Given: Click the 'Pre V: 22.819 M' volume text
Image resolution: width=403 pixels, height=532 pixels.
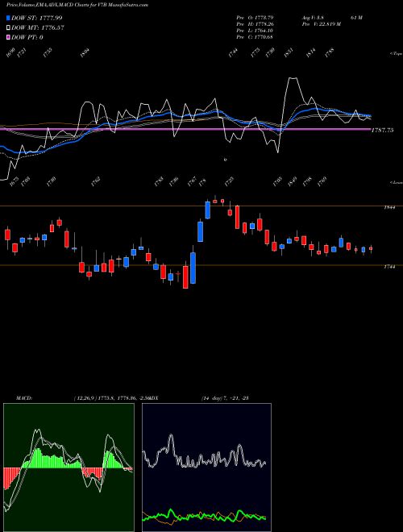Looking at the screenshot, I should pos(321,23).
